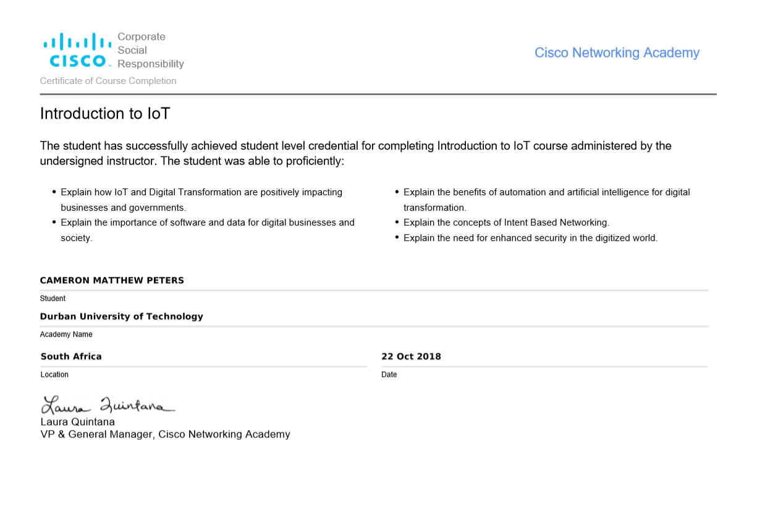Click the Introduction to IoT title

click(x=104, y=114)
